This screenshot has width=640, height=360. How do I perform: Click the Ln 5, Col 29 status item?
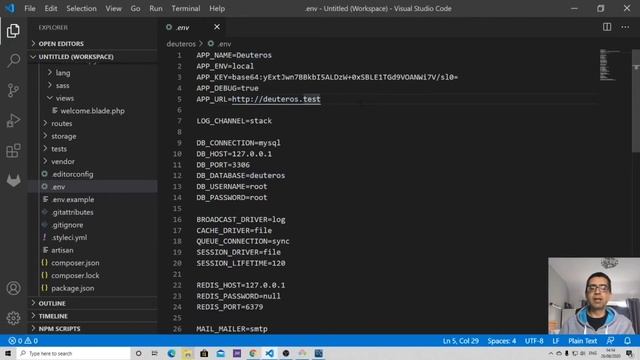pos(460,341)
